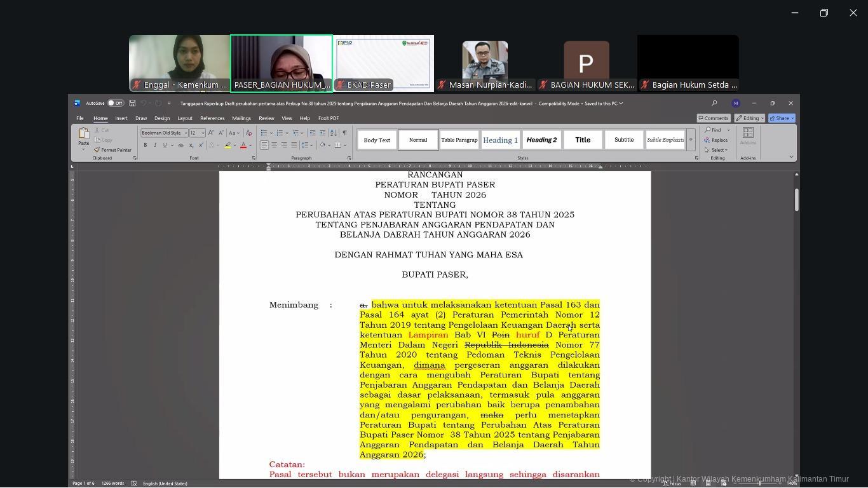
Task: Toggle italic formatting
Action: click(155, 146)
